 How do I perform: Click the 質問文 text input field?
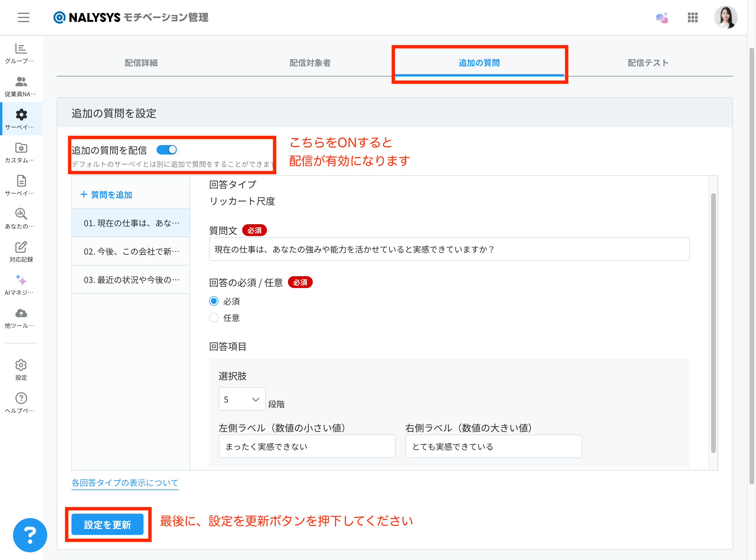coord(449,249)
